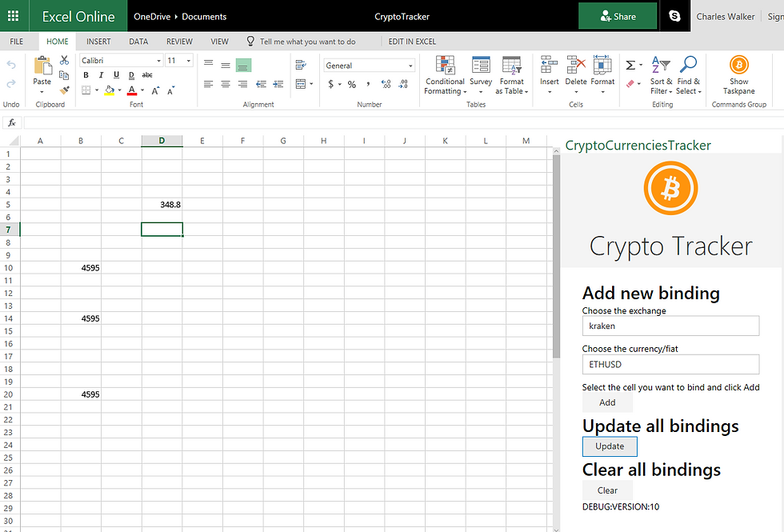The height and width of the screenshot is (532, 784).
Task: Click the Copy icon in Clipboard group
Action: (x=64, y=75)
